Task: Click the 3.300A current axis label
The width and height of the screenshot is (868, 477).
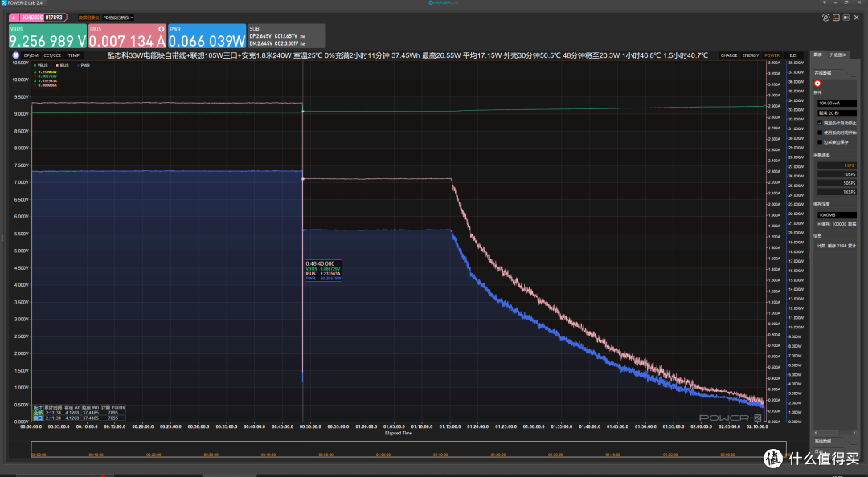Action: click(774, 63)
